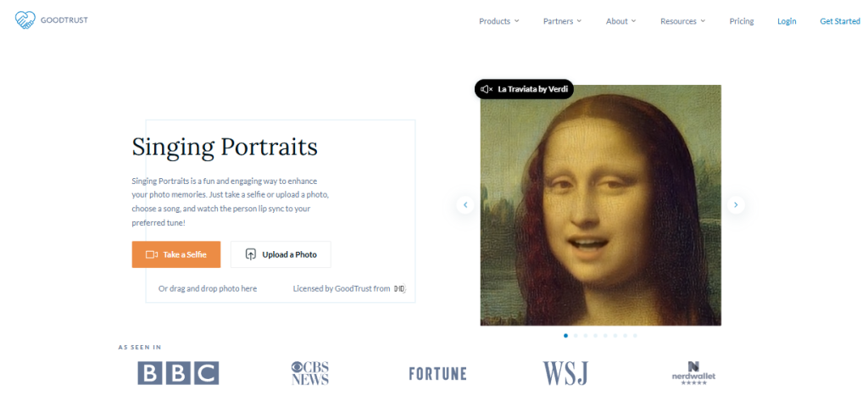Click the CBS News logo
868x413 pixels.
coord(310,373)
